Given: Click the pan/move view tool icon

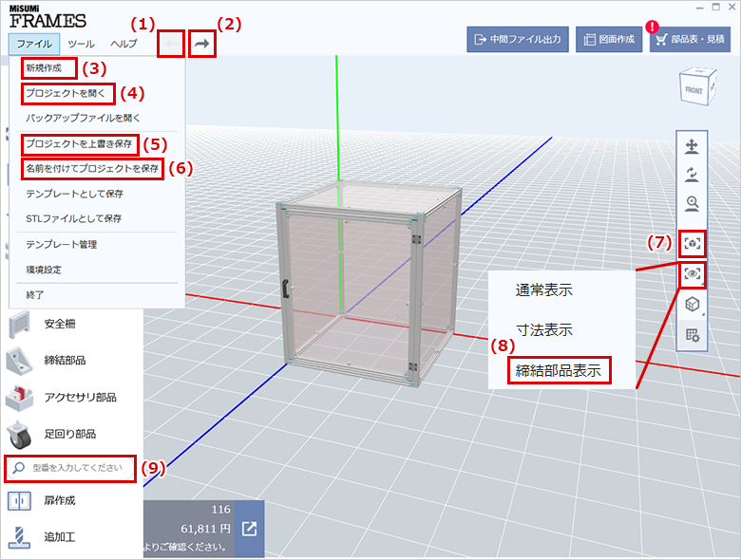Looking at the screenshot, I should tap(693, 146).
